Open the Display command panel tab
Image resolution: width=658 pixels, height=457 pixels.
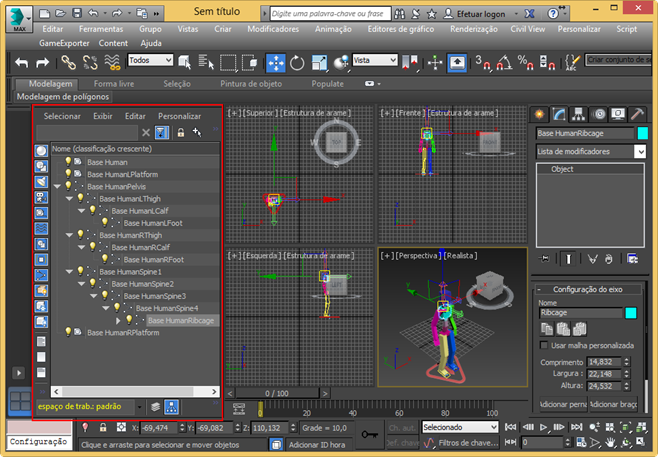click(x=618, y=114)
